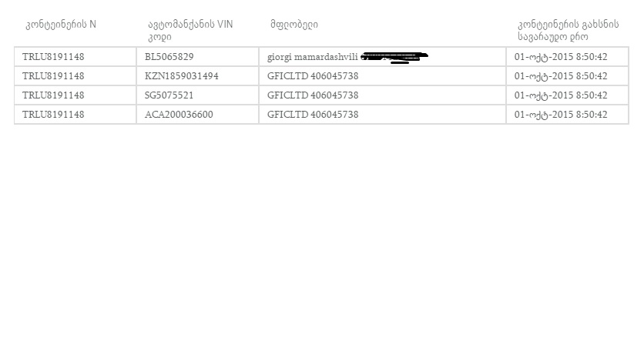Select VIN code SG5075521 cell
This screenshot has width=644, height=354.
coord(197,95)
